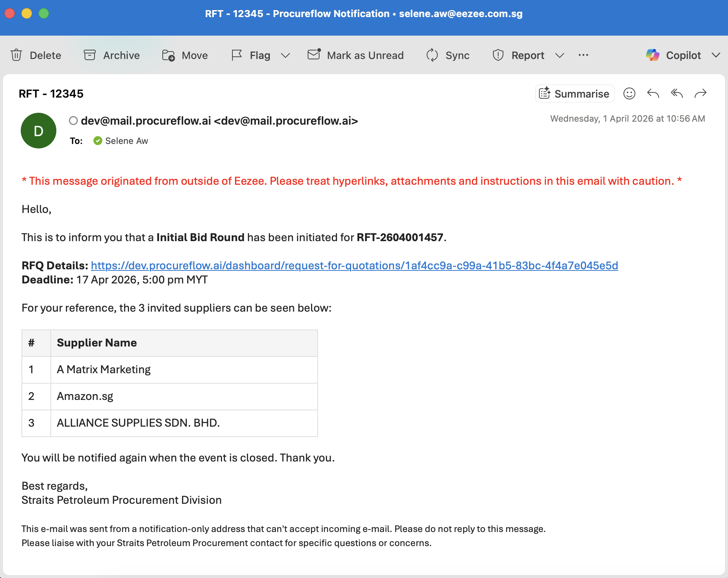Mark the email as Unread
The width and height of the screenshot is (728, 578).
click(355, 55)
